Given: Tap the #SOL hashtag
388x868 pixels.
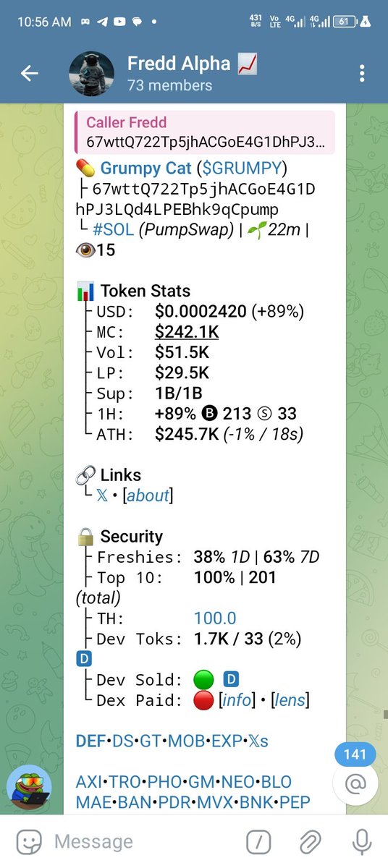Looking at the screenshot, I should [114, 230].
